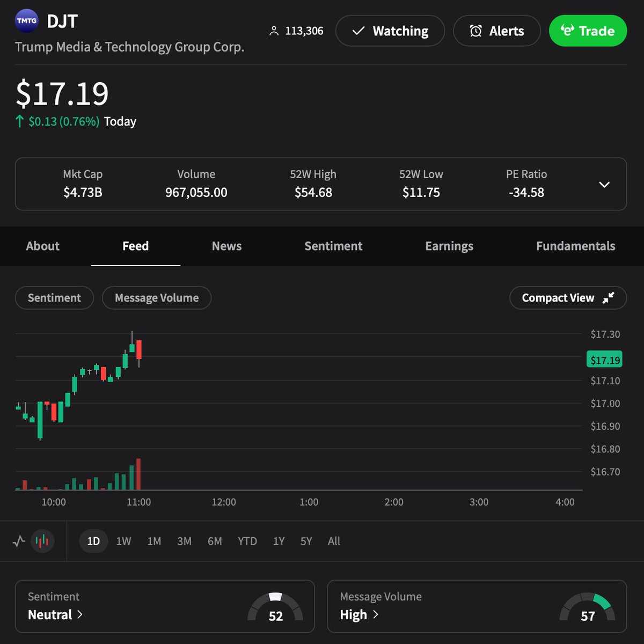Click the watchers person icon

click(274, 31)
